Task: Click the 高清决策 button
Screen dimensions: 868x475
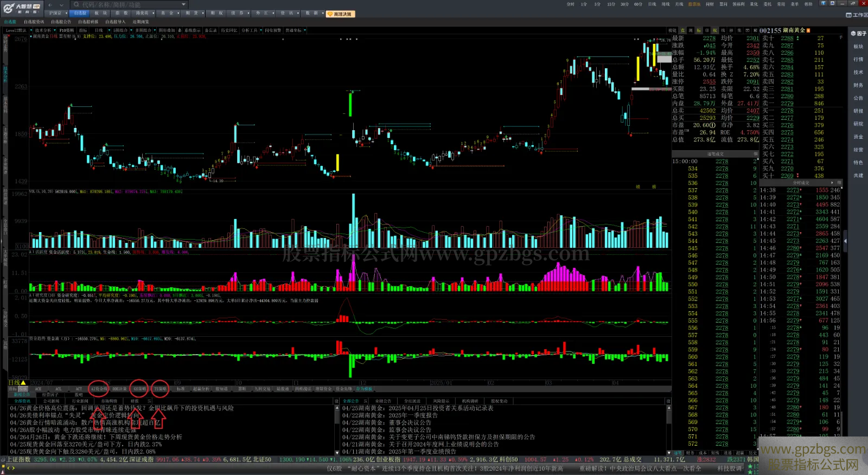Action: [340, 14]
